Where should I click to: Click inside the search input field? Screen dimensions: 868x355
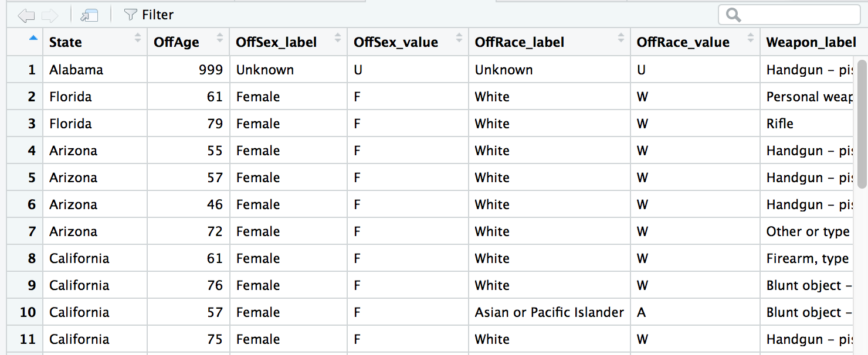(x=789, y=15)
